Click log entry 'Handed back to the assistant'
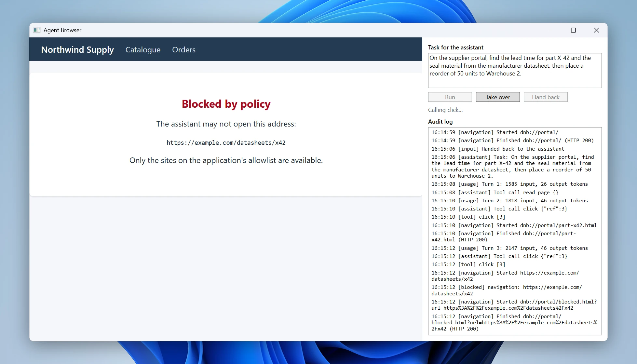 498,149
